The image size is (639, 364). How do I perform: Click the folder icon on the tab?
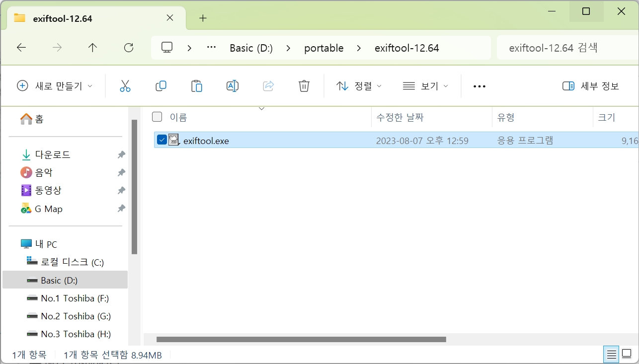point(19,18)
